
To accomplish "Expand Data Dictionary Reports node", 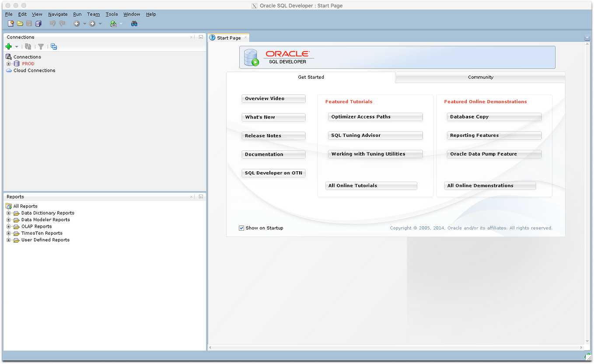I will [8, 213].
